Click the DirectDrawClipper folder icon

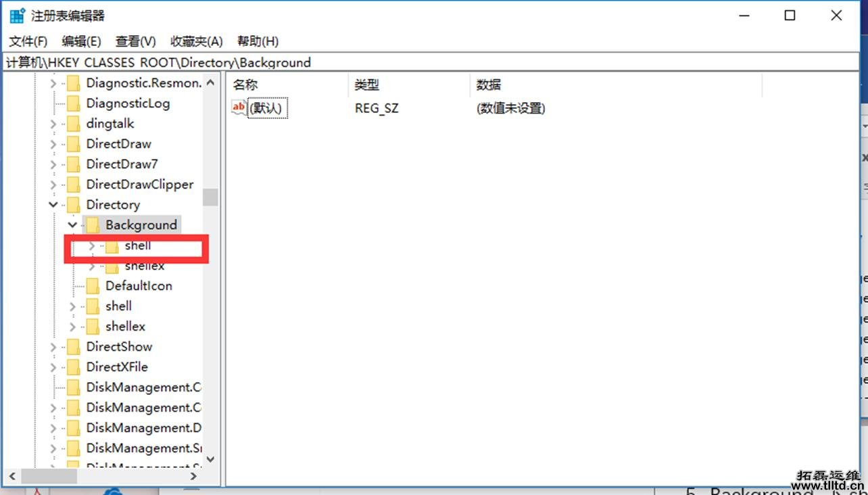73,184
